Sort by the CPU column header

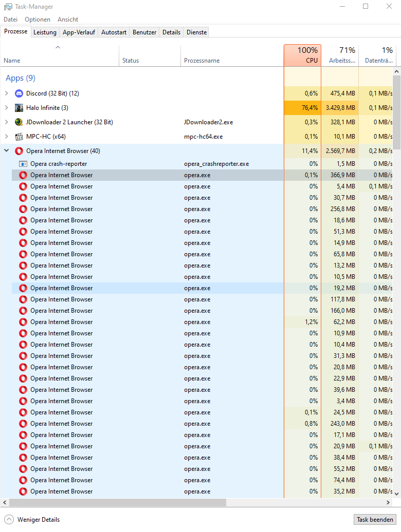click(x=302, y=55)
